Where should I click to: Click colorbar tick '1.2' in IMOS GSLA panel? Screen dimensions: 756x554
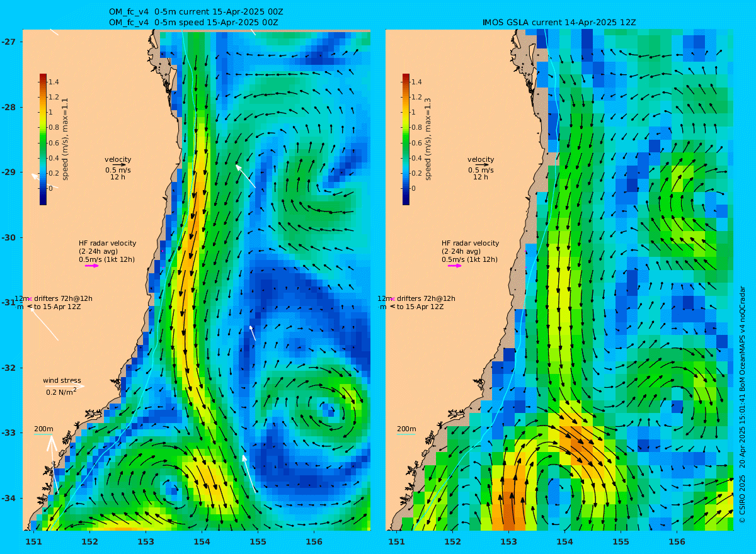416,97
